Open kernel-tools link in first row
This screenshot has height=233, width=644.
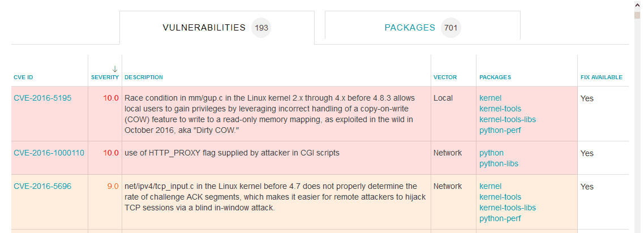[x=500, y=109]
